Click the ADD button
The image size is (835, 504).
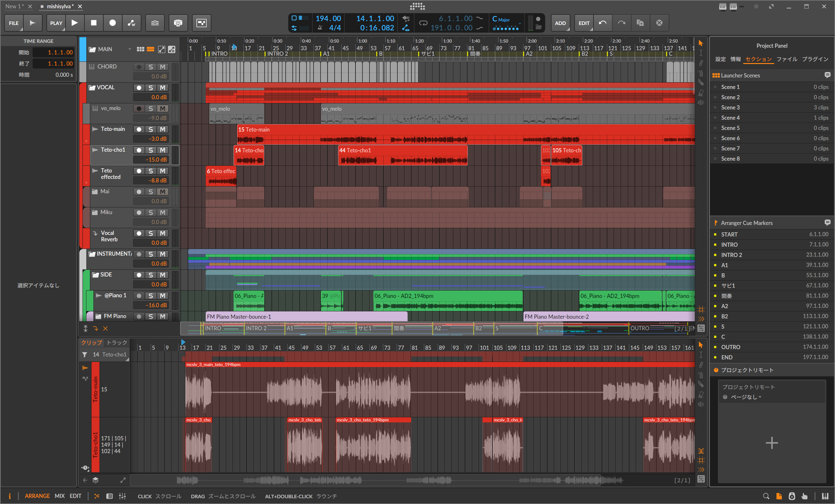560,23
